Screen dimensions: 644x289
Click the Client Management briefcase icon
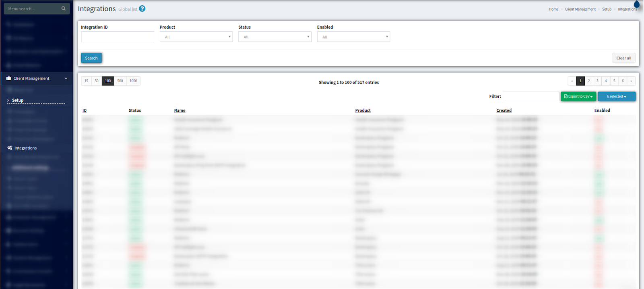coord(8,79)
